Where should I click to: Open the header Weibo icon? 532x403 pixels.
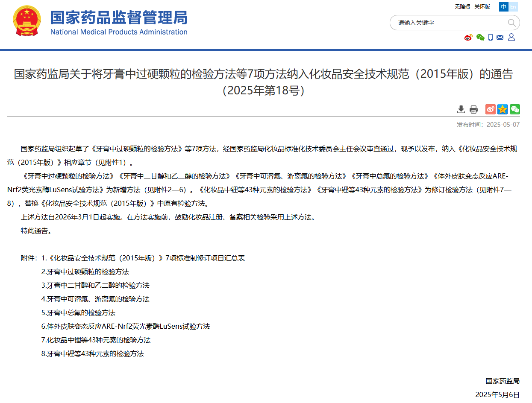coord(468,38)
